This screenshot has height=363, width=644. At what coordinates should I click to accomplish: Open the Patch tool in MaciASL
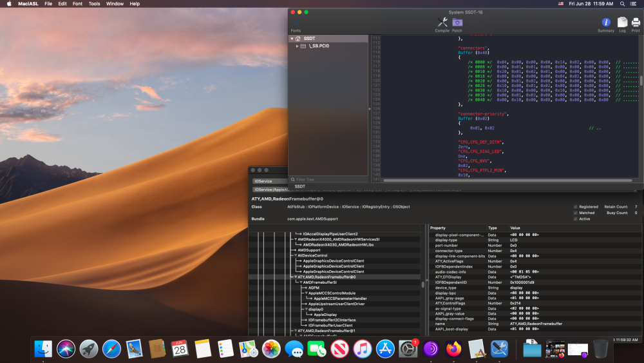coord(457,25)
